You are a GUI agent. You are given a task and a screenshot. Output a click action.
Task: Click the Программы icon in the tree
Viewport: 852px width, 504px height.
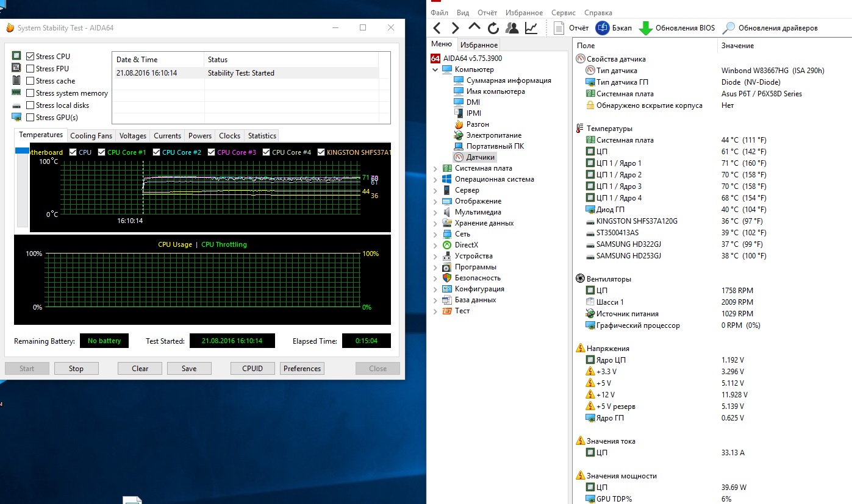coord(447,267)
